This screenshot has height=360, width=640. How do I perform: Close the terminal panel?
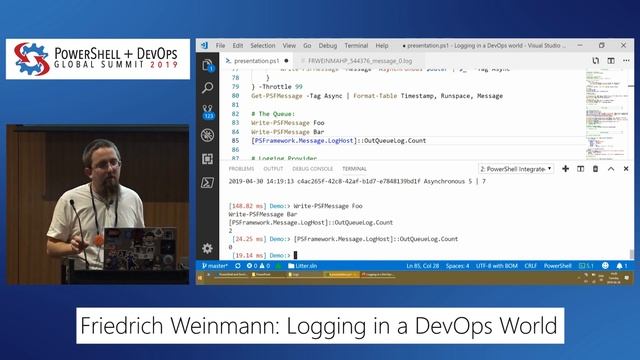626,169
